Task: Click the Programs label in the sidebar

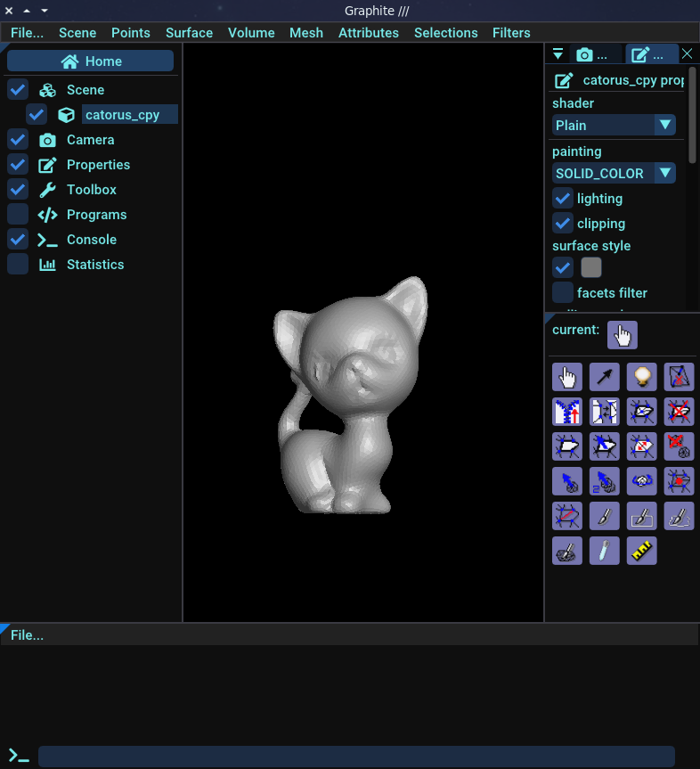Action: [96, 215]
